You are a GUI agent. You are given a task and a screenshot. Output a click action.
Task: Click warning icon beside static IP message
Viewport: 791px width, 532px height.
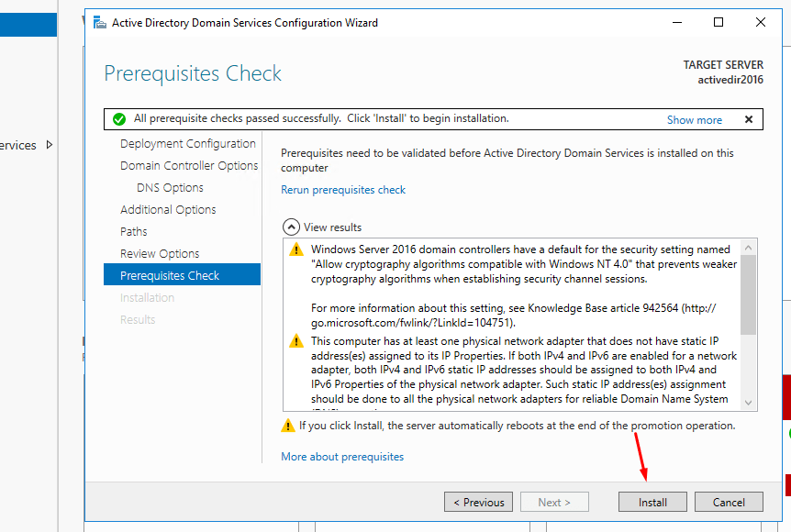pos(295,341)
